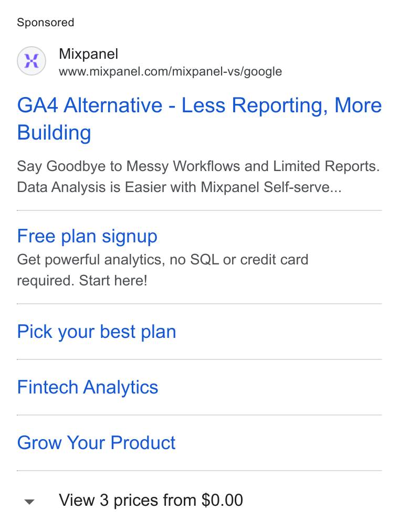
Task: Click the Mixpanel purple X logo
Action: click(31, 61)
